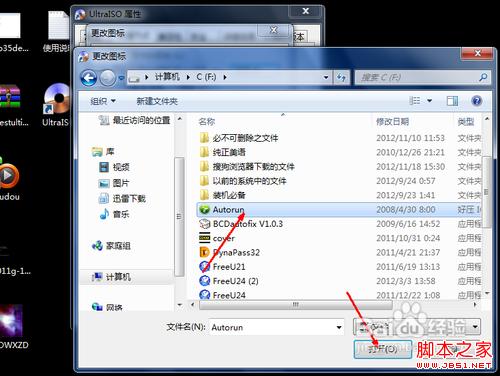500x376 pixels.
Task: Select the Autorun file icon
Action: [204, 209]
